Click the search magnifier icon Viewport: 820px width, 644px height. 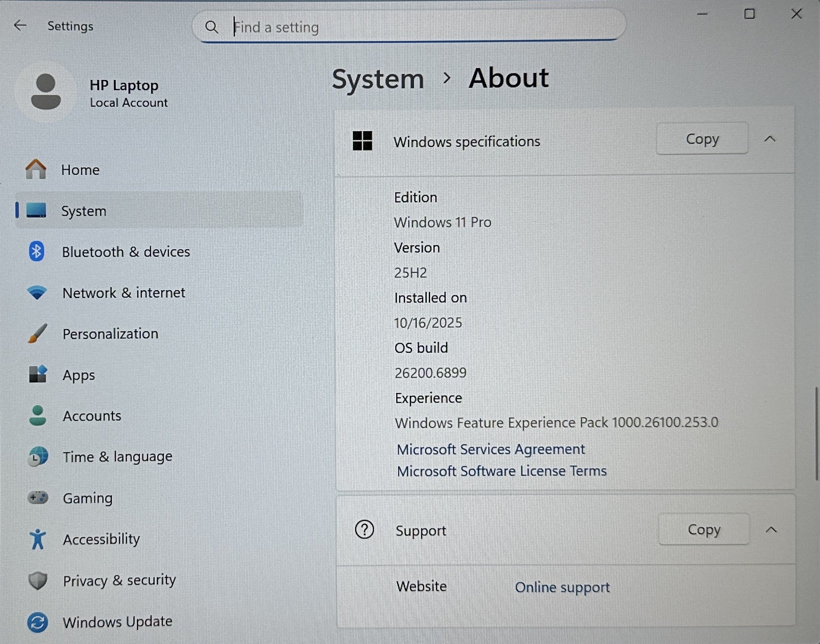(211, 27)
